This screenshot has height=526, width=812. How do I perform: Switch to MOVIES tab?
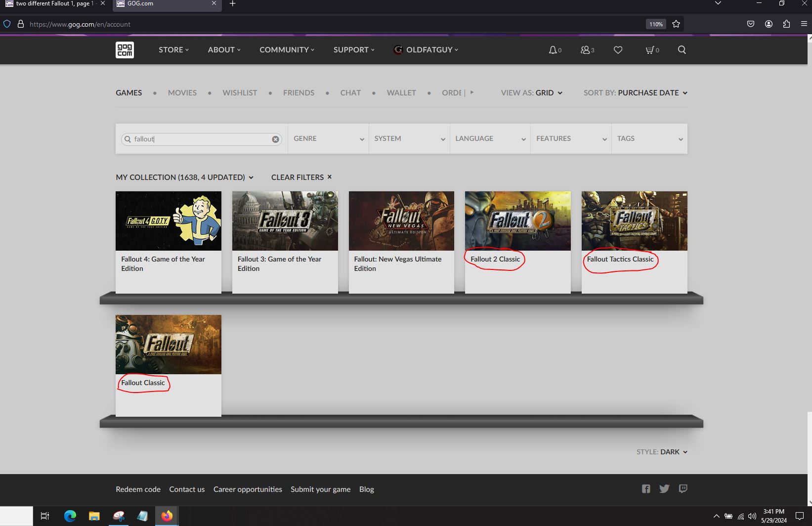(182, 93)
